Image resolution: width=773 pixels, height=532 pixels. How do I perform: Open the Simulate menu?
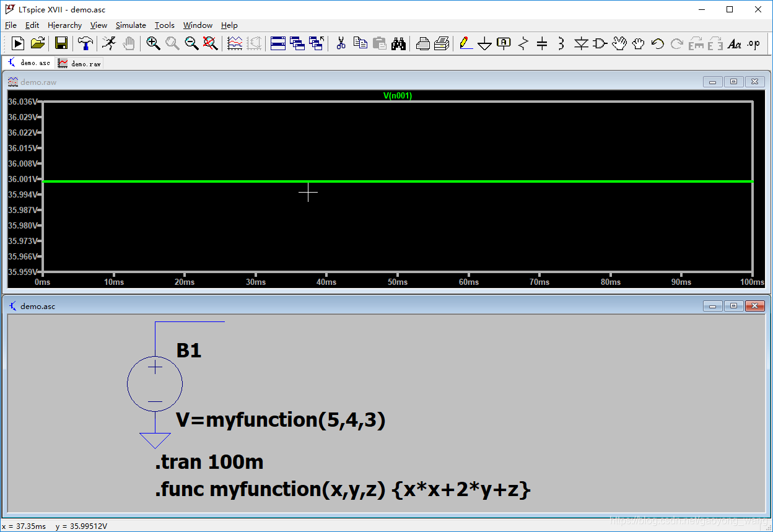(131, 25)
